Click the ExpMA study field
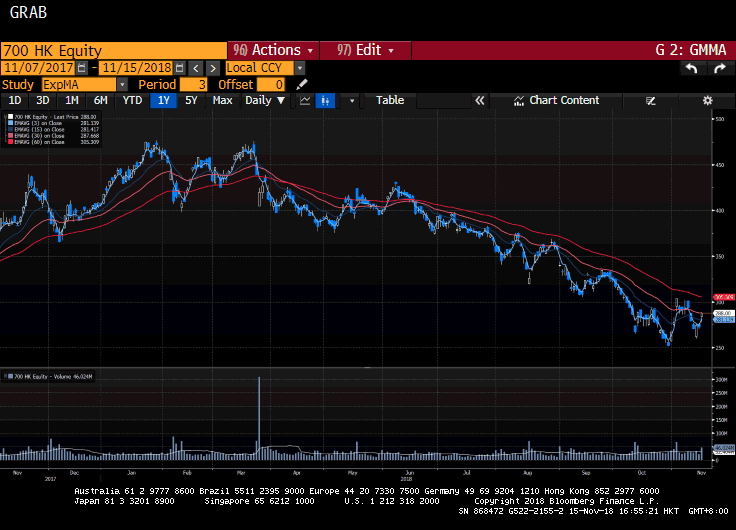 pyautogui.click(x=79, y=84)
